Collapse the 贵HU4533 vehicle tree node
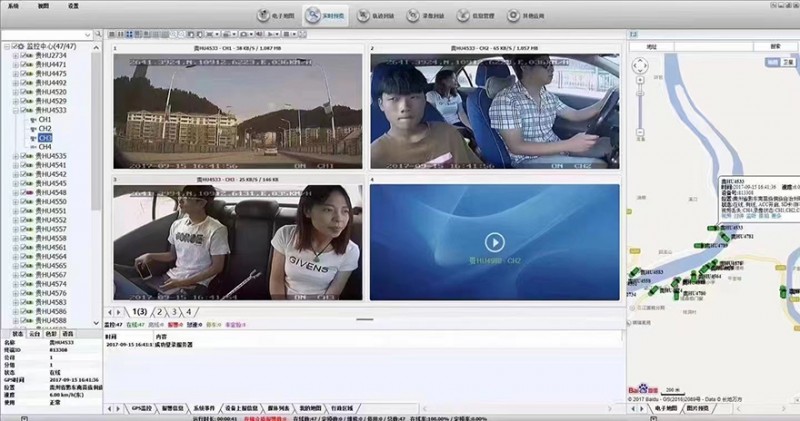Screen dimensions: 800x421 point(14,110)
